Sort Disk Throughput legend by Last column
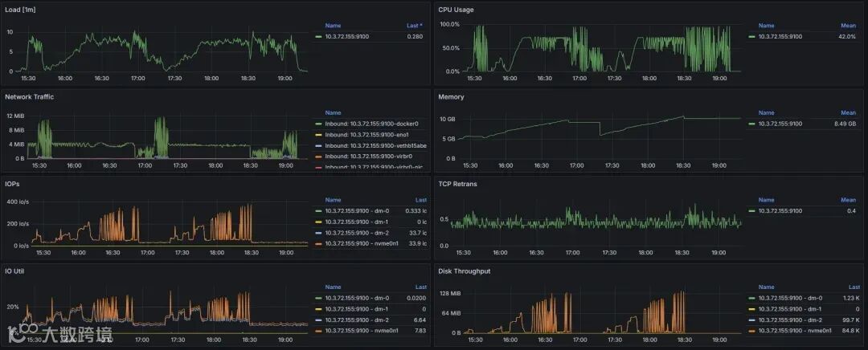 pos(854,287)
